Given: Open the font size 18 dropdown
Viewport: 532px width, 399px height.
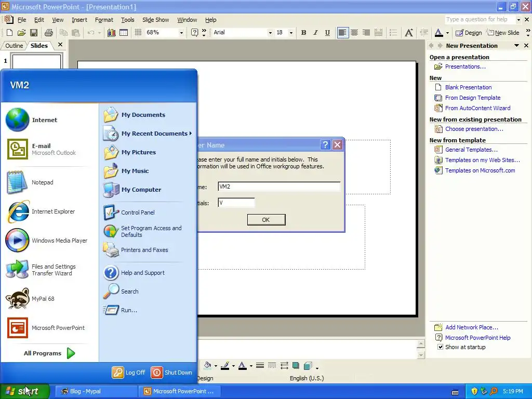Looking at the screenshot, I should (291, 33).
